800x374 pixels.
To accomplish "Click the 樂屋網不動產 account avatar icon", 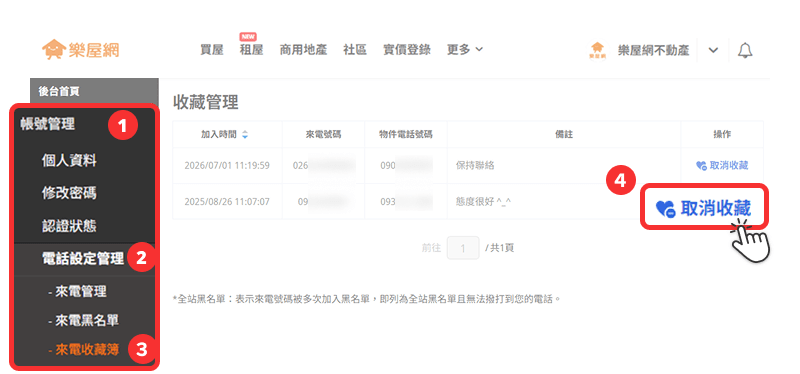I will click(597, 50).
